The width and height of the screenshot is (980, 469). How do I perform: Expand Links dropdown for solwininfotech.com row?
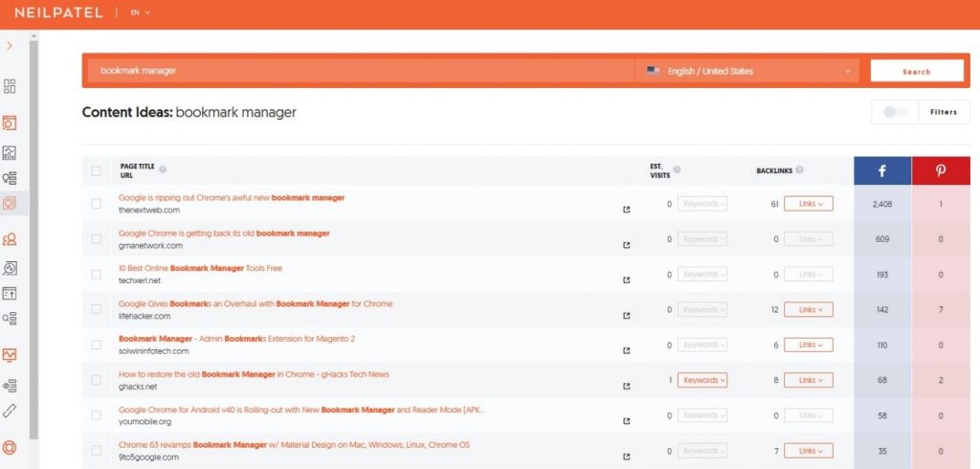click(x=809, y=346)
